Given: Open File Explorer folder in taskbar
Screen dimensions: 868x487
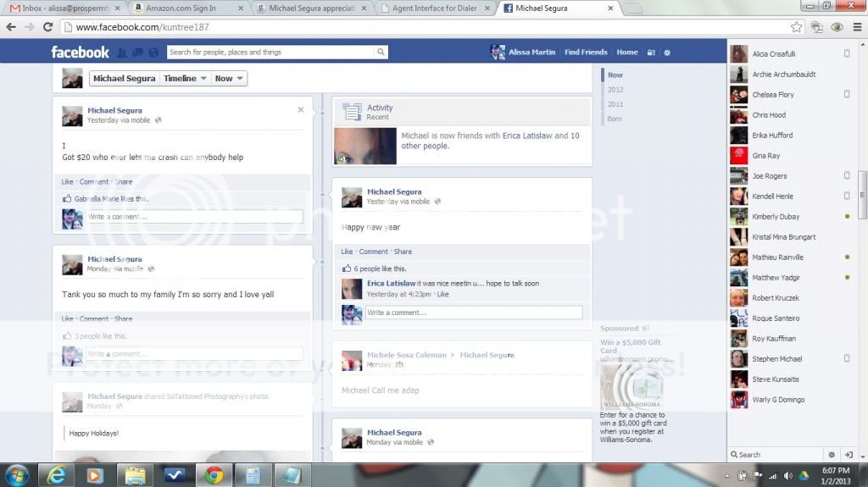Looking at the screenshot, I should coord(135,475).
